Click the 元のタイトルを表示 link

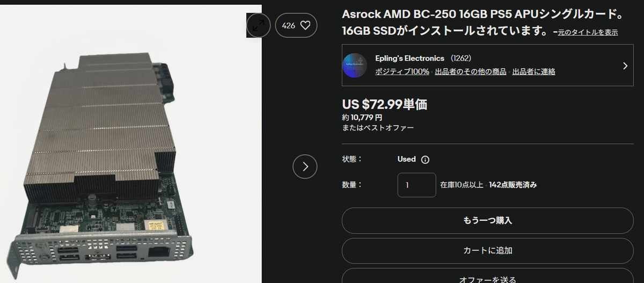(x=588, y=32)
